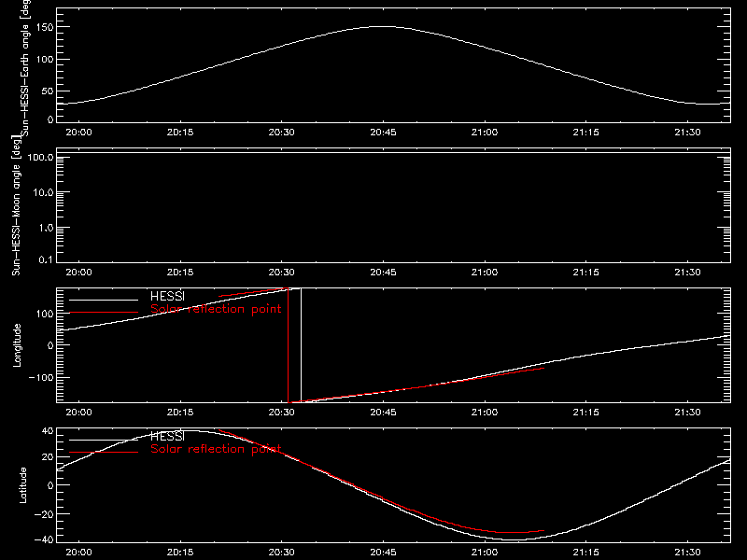Select Solar reflection point legend text in Latitude plot
The width and height of the screenshot is (747, 560).
(x=216, y=449)
